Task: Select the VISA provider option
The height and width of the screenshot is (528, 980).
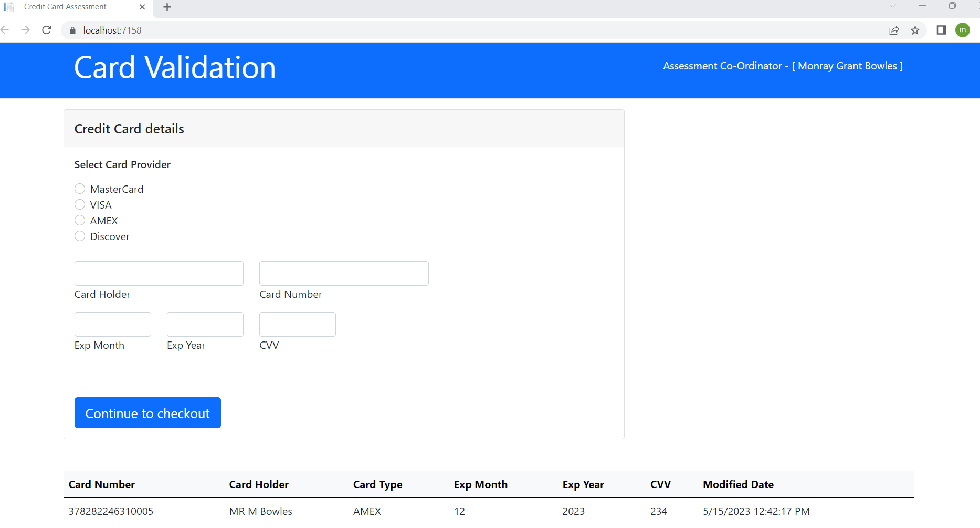Action: pyautogui.click(x=79, y=204)
